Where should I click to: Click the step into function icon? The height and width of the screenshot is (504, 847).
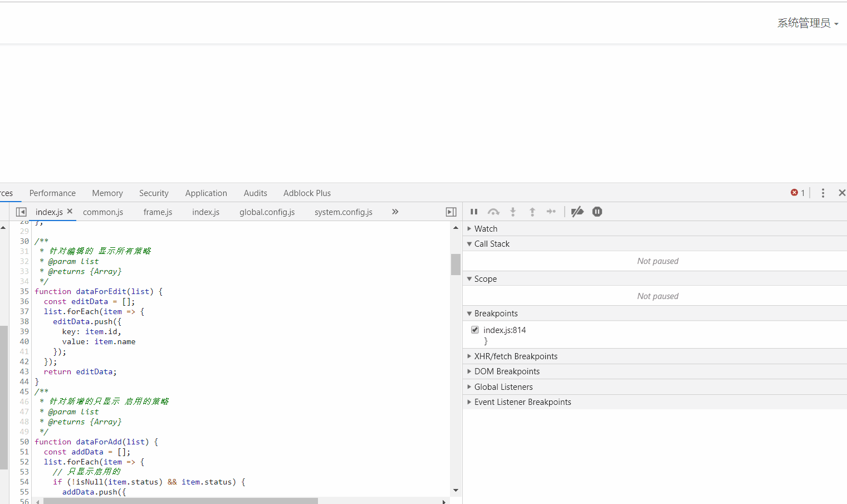click(513, 212)
